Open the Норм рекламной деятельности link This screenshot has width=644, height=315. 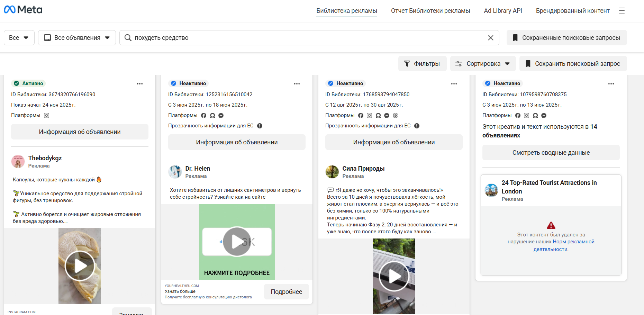pyautogui.click(x=573, y=242)
